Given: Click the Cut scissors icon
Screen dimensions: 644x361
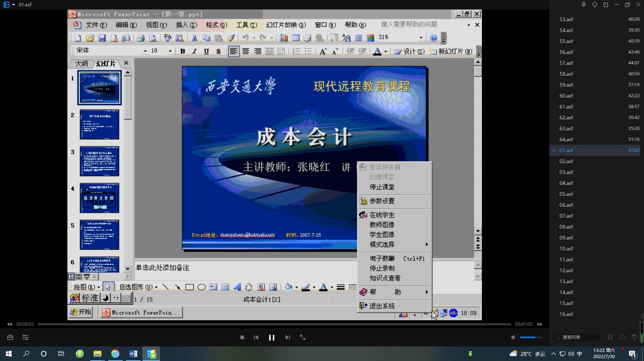Looking at the screenshot, I should tap(195, 38).
